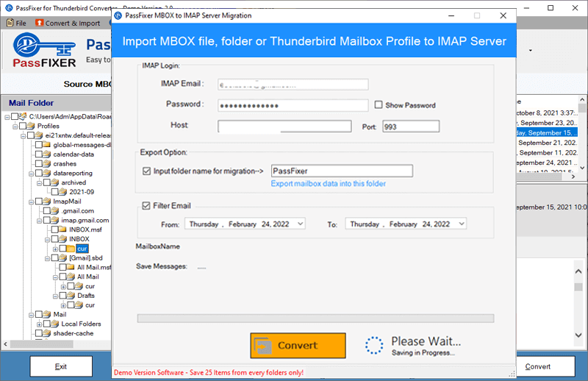Viewport: 588px width, 381px height.
Task: Uncheck Input folder name for migration
Action: [146, 171]
